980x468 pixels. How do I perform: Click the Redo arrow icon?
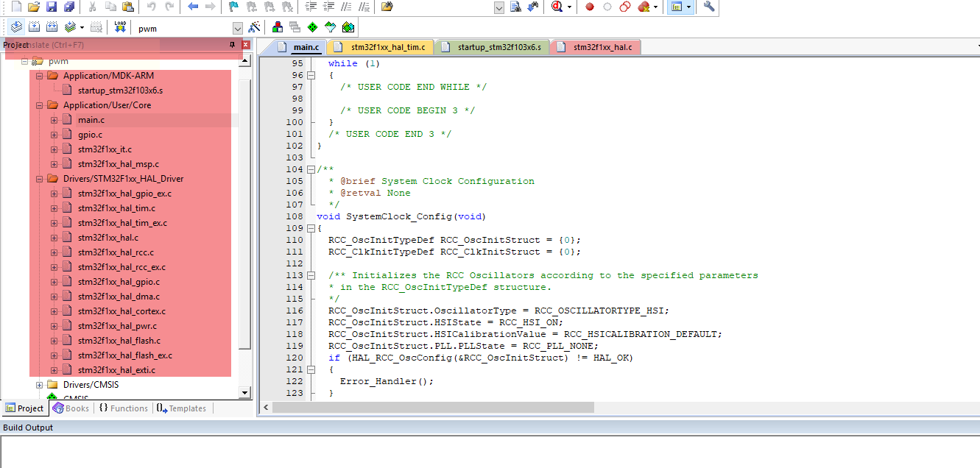pos(169,7)
